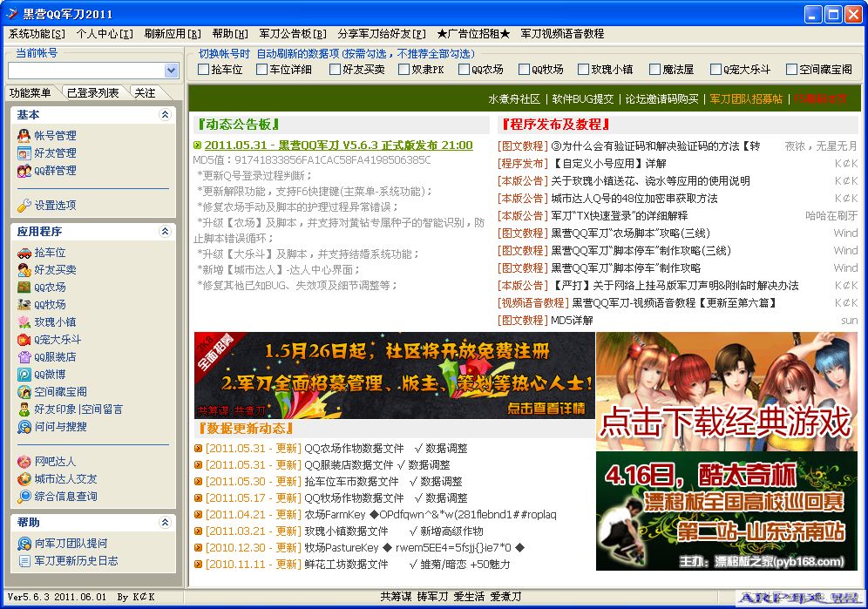The width and height of the screenshot is (868, 609).
Task: Open 军刀视频语音教程 menu item
Action: 562,34
